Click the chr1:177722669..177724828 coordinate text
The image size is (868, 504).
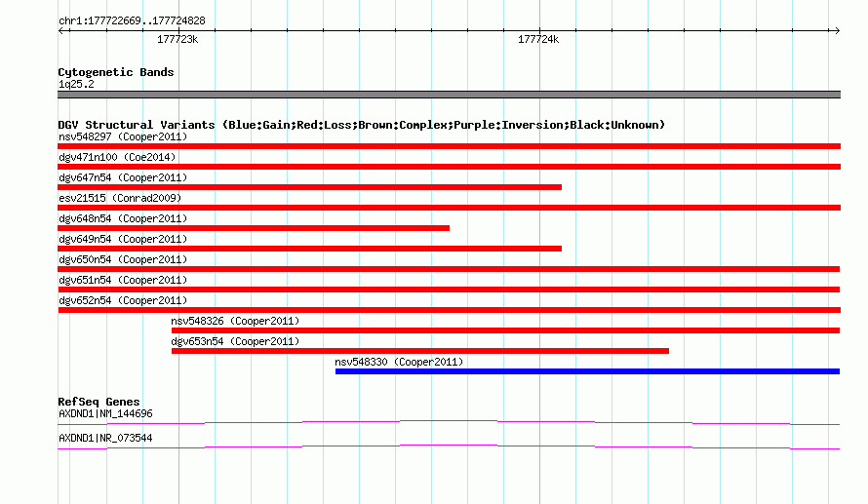[132, 21]
